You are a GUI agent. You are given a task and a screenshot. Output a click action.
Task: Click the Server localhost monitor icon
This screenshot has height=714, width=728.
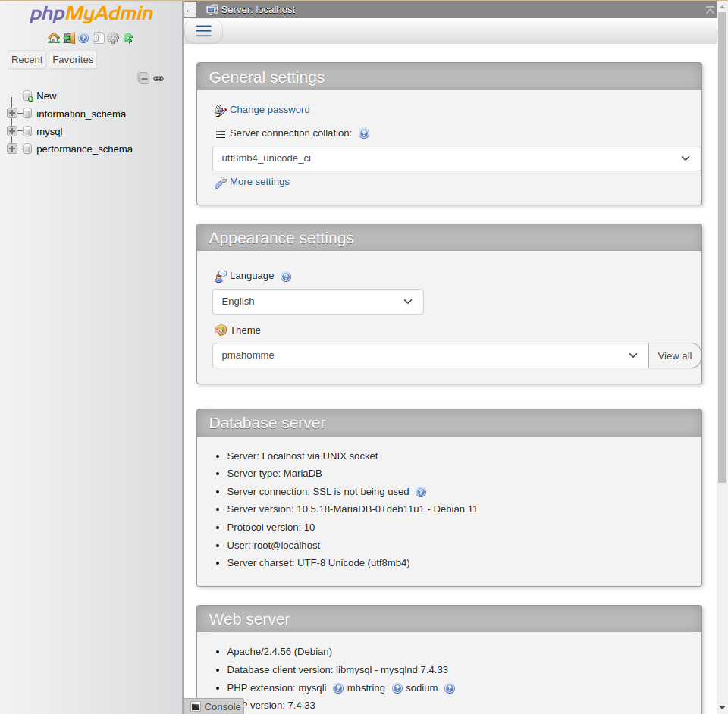[212, 10]
